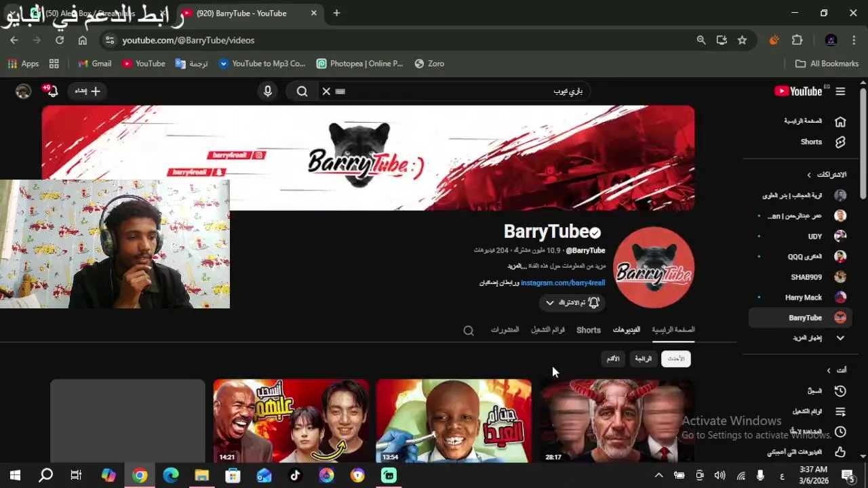Switch to the الفيديوهات (Videos) tab

627,330
